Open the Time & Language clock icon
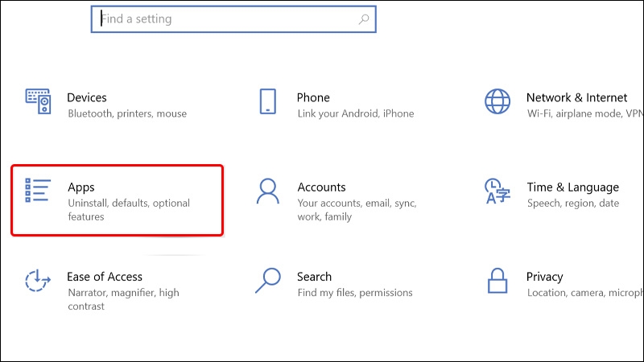Viewport: 644px width, 362px height. tap(497, 191)
